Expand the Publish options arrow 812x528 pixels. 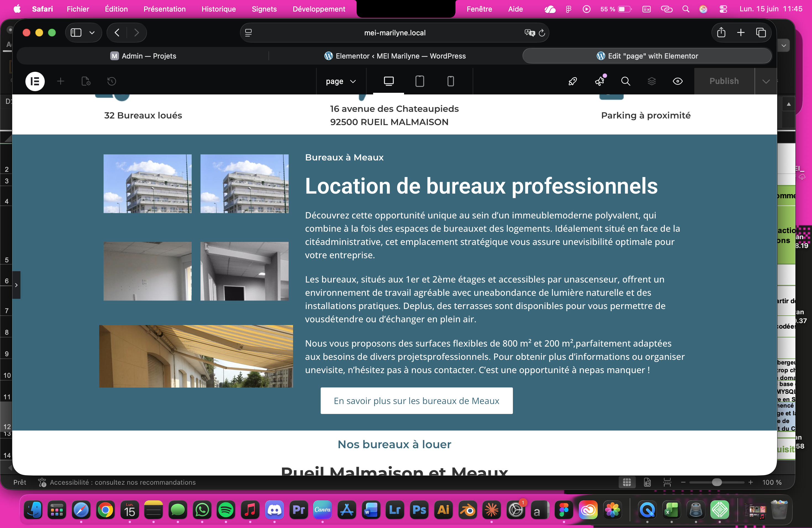pyautogui.click(x=766, y=81)
